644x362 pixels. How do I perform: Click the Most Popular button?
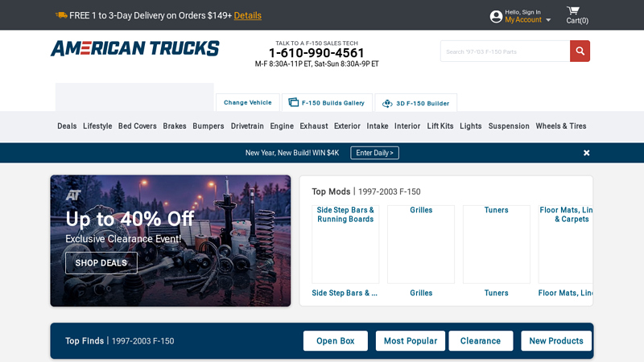click(x=411, y=340)
